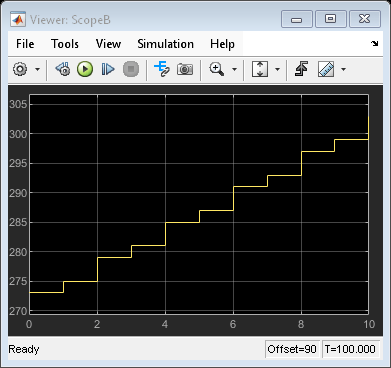Screen dimensions: 391x368
Task: Click the Offset=90 status field
Action: point(292,349)
